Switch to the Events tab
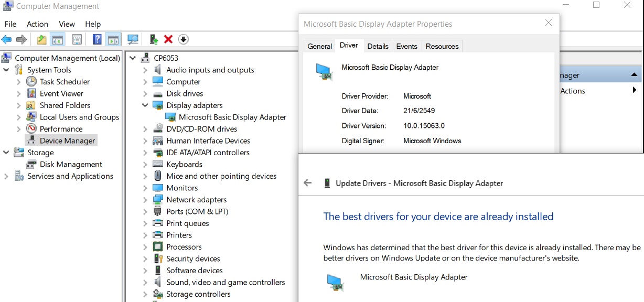The height and width of the screenshot is (302, 644). (x=406, y=46)
